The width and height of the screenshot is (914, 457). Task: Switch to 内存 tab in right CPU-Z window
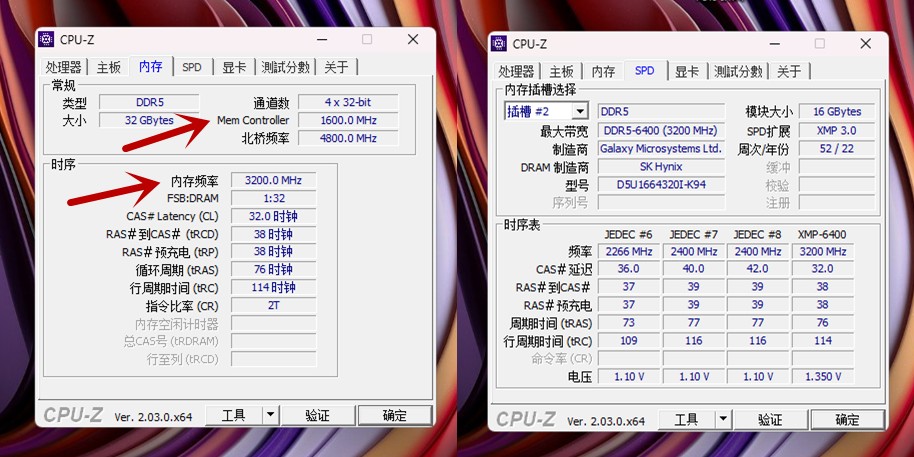point(603,71)
